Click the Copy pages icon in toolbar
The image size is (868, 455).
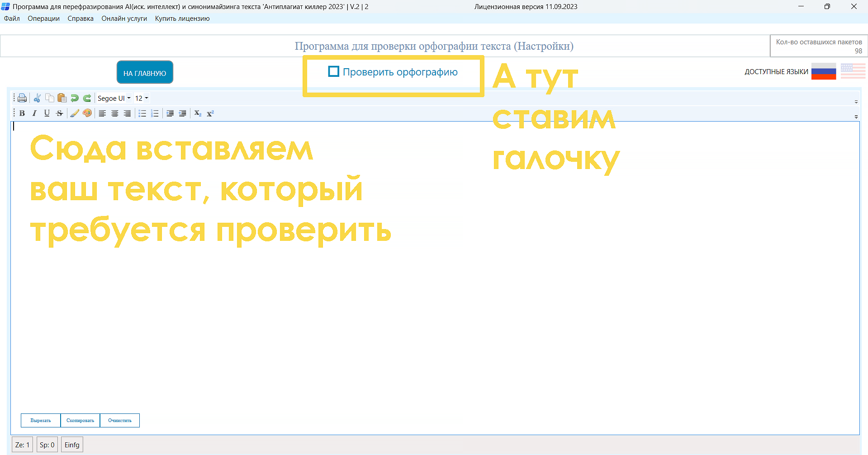point(50,98)
